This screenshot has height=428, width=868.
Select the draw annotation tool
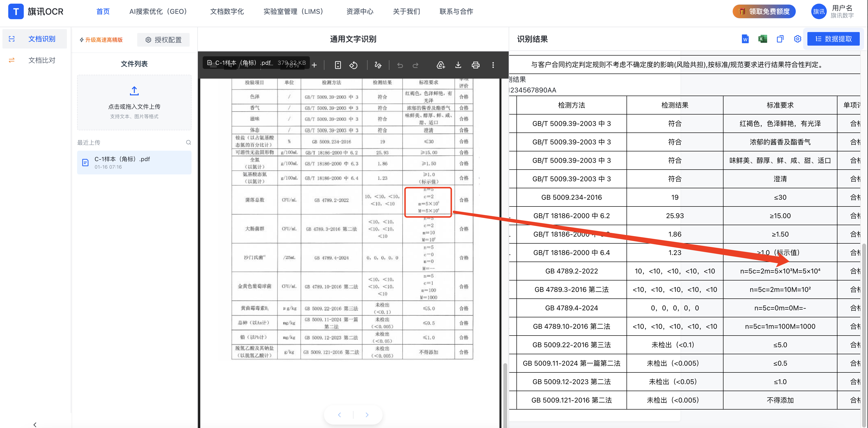point(378,65)
